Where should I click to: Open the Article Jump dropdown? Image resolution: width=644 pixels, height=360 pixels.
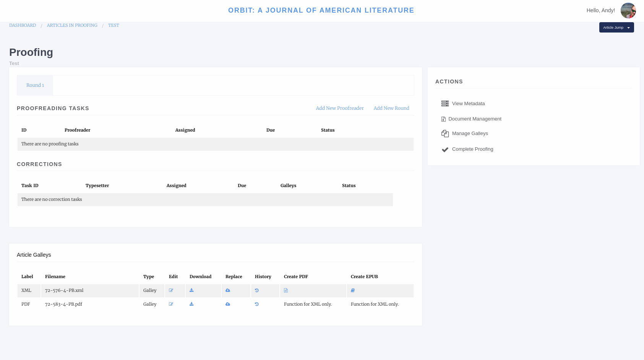click(x=616, y=28)
